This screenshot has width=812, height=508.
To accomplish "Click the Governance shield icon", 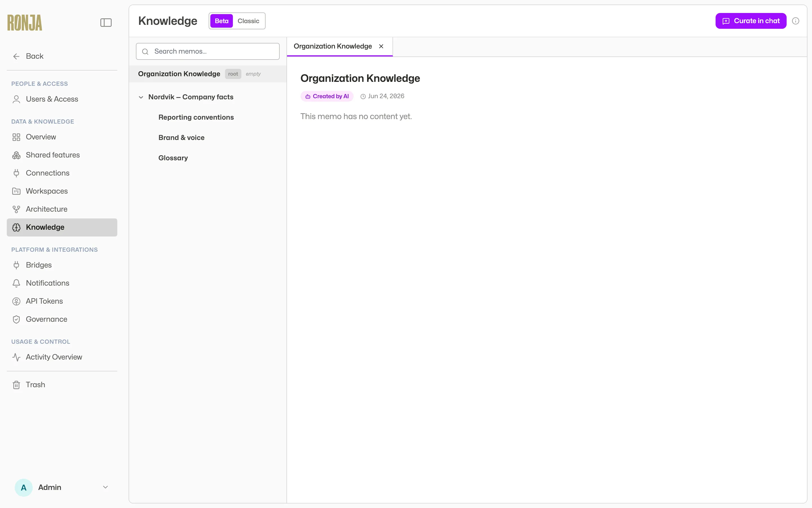I will click(16, 319).
